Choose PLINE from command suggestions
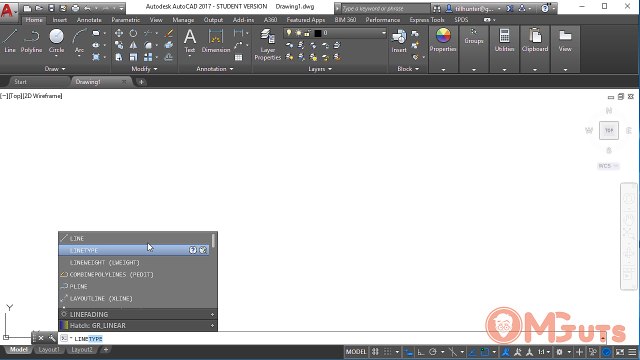The image size is (640, 360). click(134, 287)
